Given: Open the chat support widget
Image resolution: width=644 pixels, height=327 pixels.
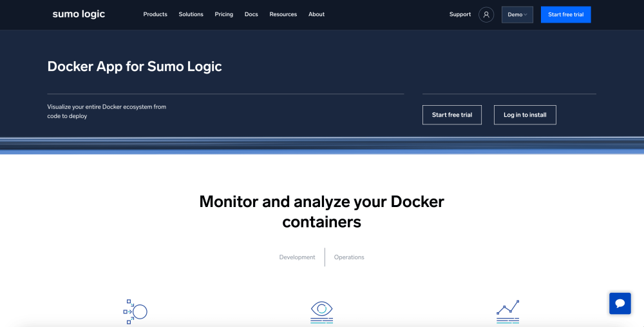Looking at the screenshot, I should click(620, 303).
